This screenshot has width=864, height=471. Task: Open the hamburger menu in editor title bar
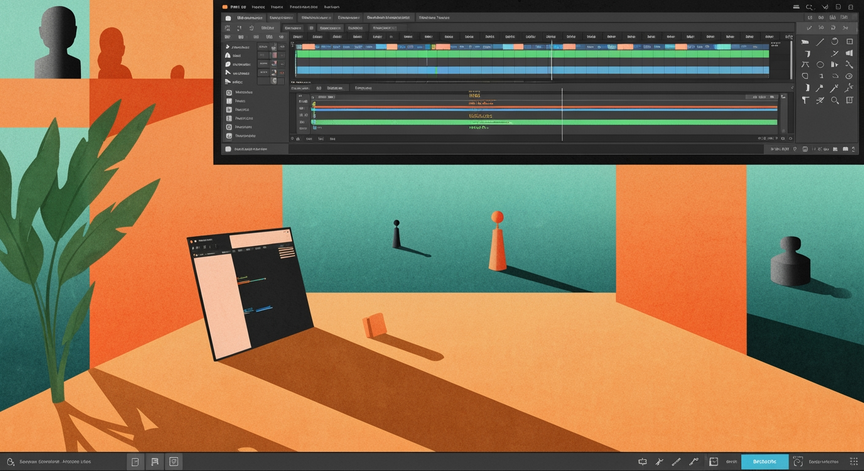coord(797,7)
